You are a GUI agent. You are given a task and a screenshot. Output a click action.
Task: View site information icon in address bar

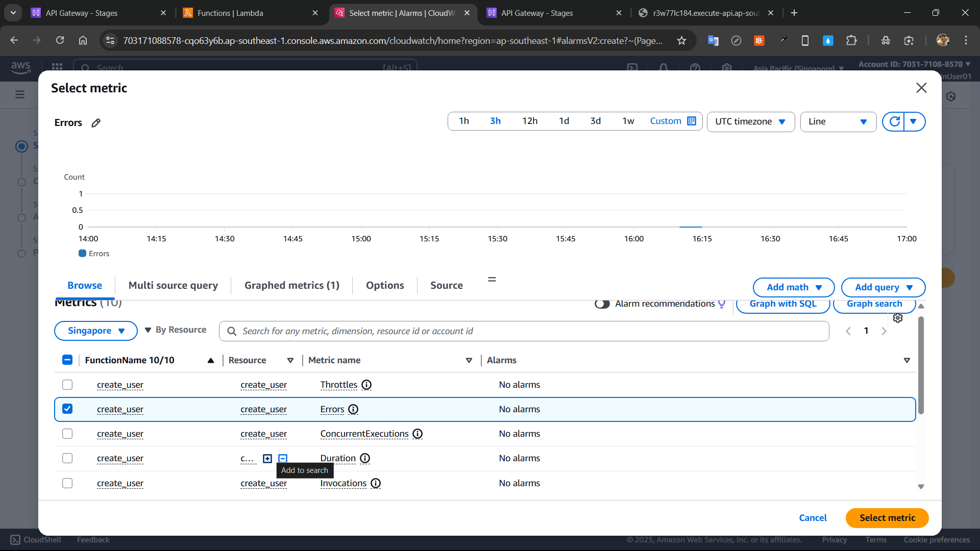click(x=110, y=40)
